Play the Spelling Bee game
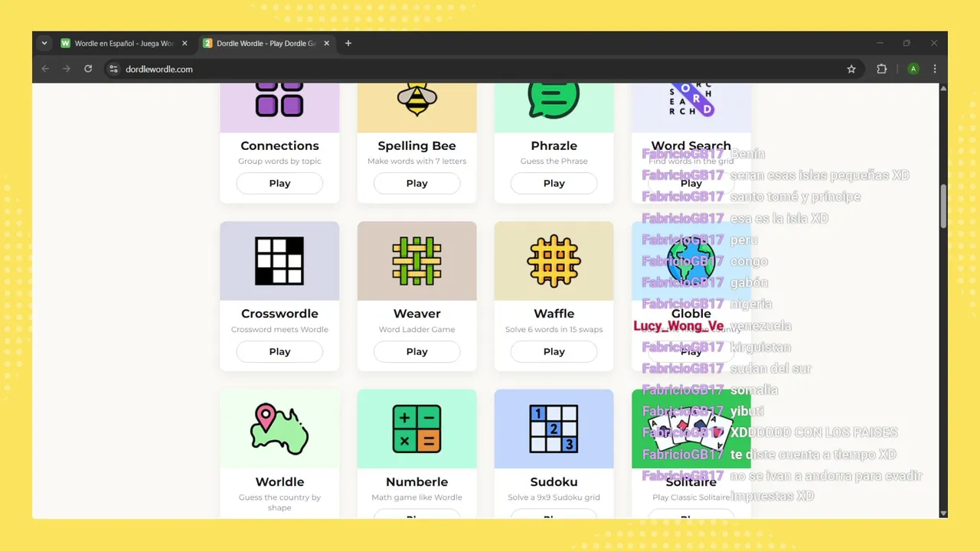Image resolution: width=980 pixels, height=551 pixels. [417, 184]
